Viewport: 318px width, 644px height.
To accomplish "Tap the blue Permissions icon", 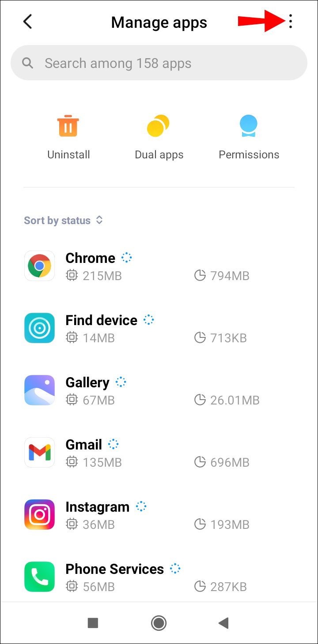I will [249, 126].
